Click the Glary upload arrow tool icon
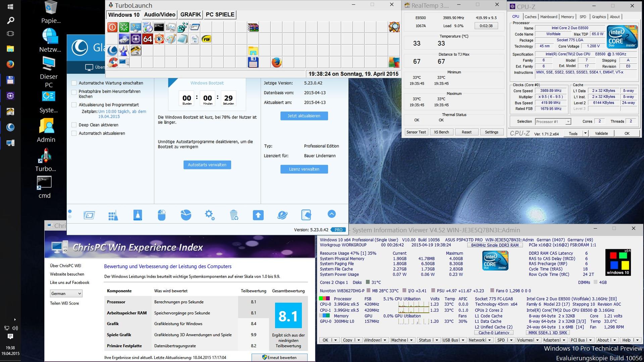 (x=258, y=215)
